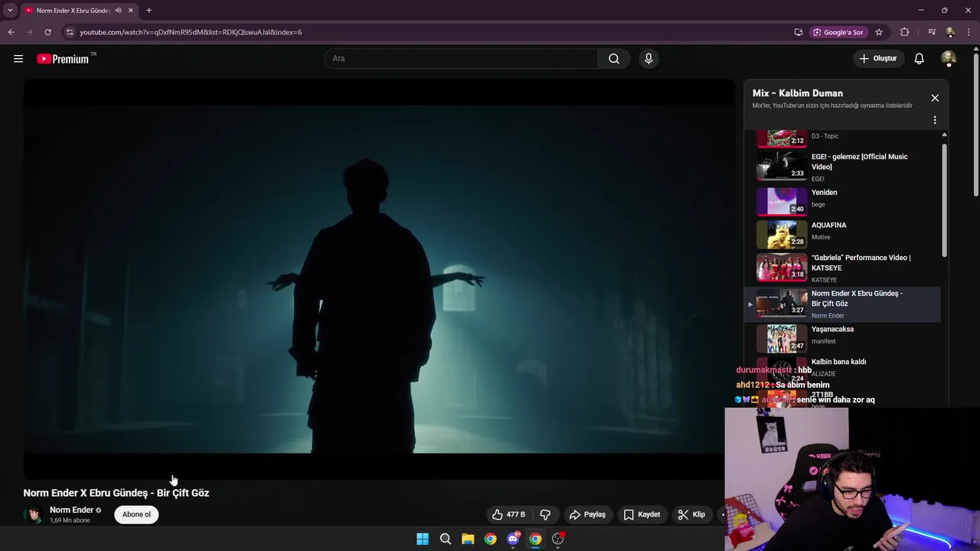This screenshot has height=551, width=980.
Task: Select Kalbin bana kaldı playlist entry
Action: pyautogui.click(x=838, y=362)
